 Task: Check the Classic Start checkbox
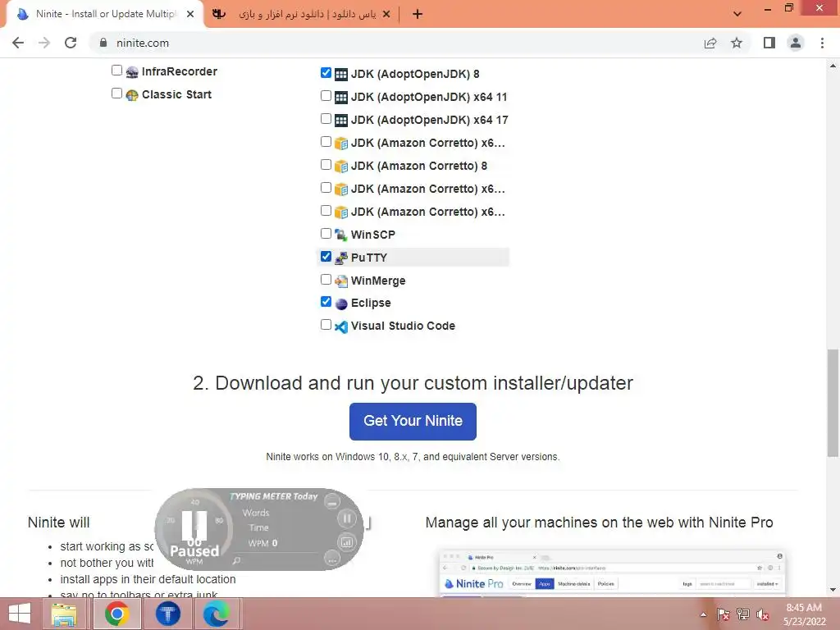[116, 94]
